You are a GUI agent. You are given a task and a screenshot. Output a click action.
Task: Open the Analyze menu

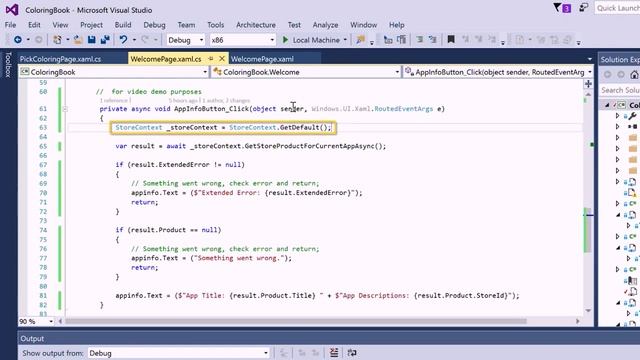[325, 25]
